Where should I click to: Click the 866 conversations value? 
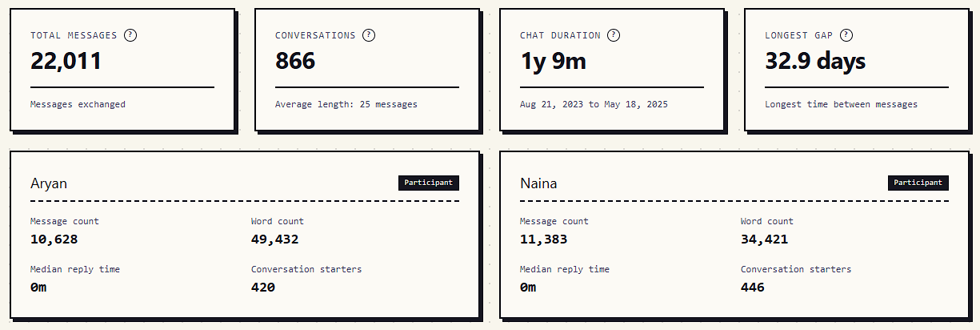pyautogui.click(x=295, y=61)
